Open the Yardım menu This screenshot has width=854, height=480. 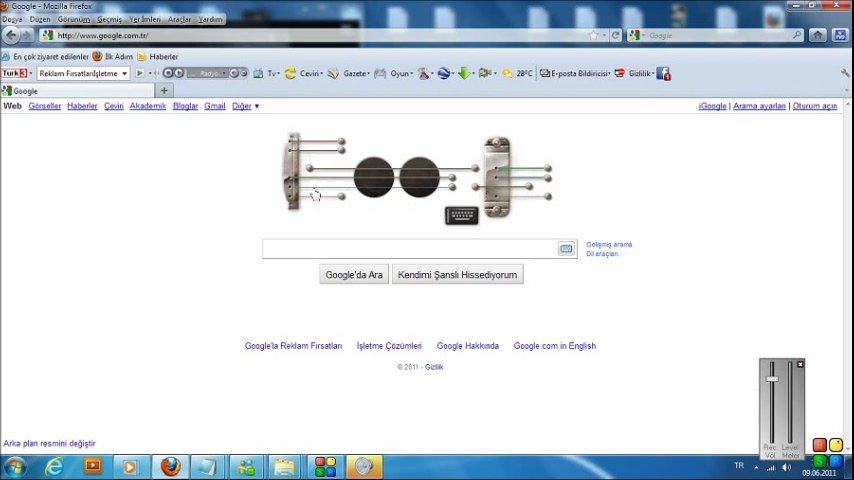(x=210, y=19)
